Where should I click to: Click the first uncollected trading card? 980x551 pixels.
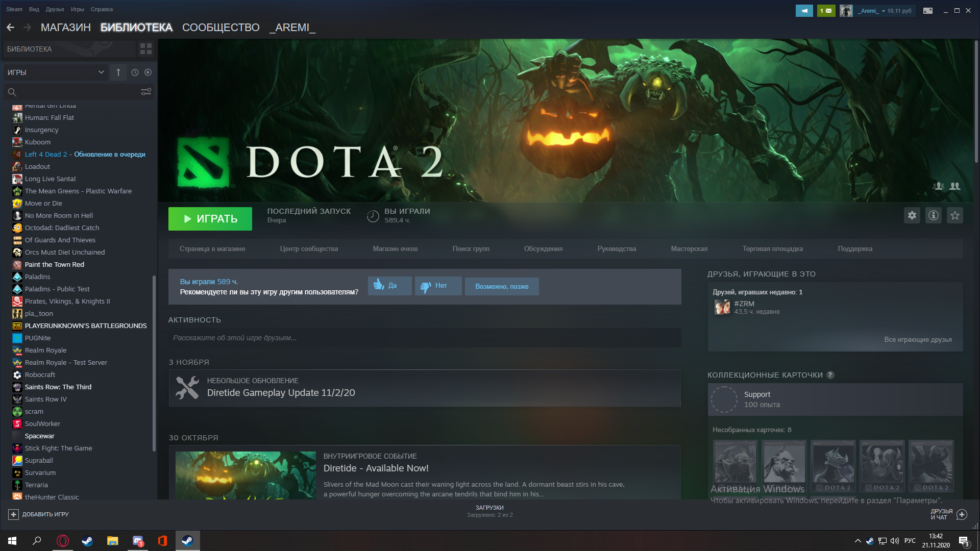coord(735,466)
